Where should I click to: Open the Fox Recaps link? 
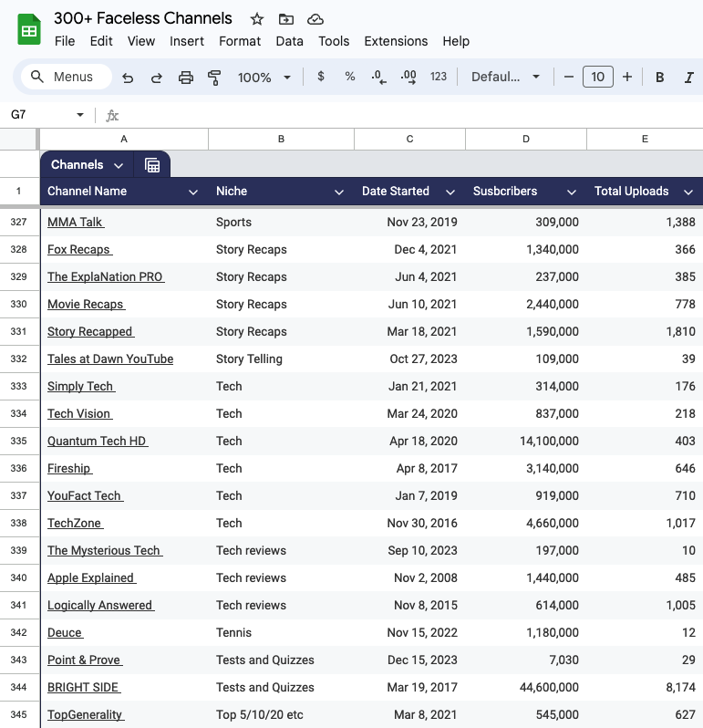tap(80, 249)
